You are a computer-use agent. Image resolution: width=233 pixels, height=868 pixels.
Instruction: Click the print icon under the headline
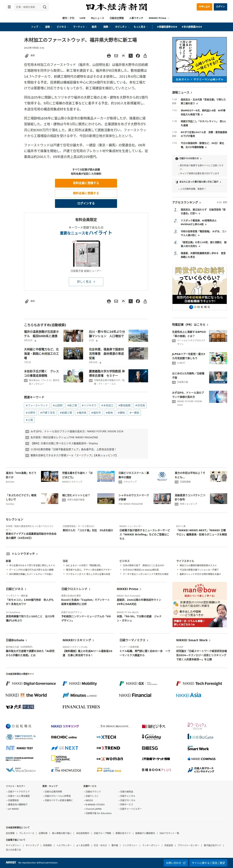click(109, 56)
